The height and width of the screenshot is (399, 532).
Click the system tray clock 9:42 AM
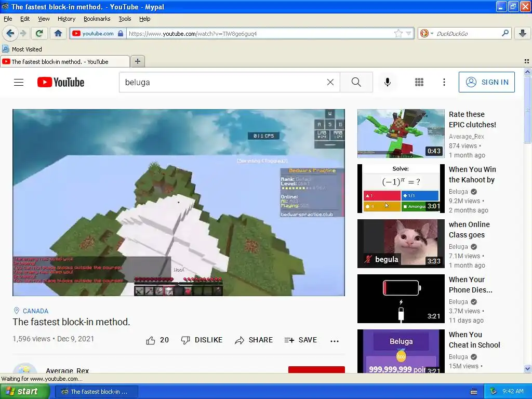pyautogui.click(x=513, y=391)
